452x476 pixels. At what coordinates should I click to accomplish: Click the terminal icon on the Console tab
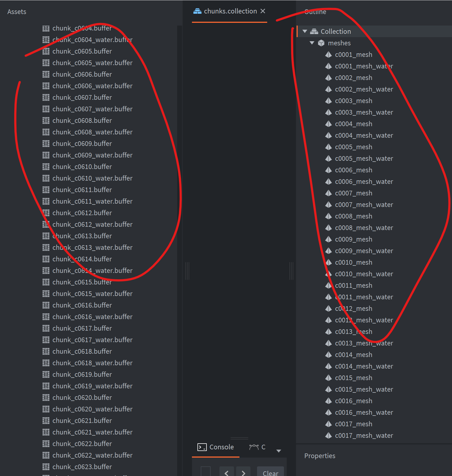pyautogui.click(x=202, y=447)
